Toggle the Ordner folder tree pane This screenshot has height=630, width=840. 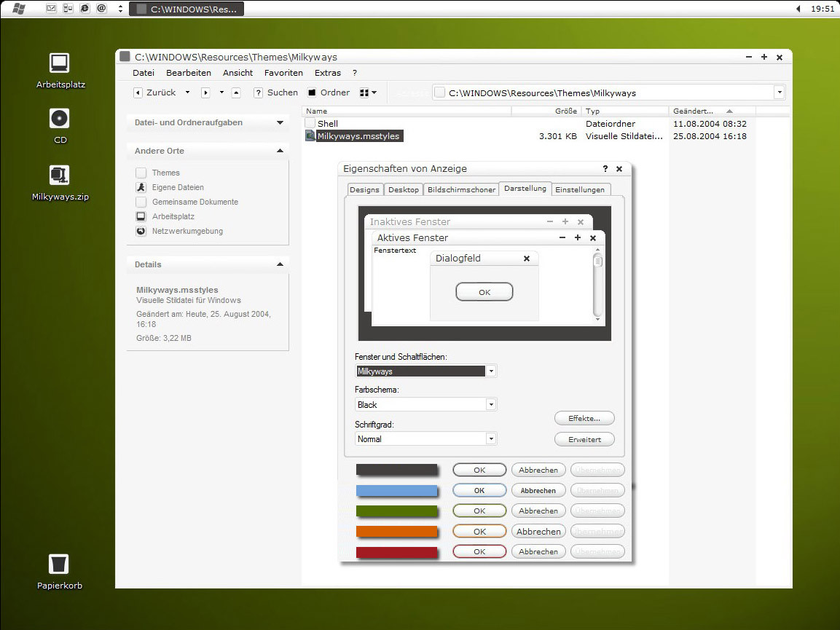[x=329, y=92]
